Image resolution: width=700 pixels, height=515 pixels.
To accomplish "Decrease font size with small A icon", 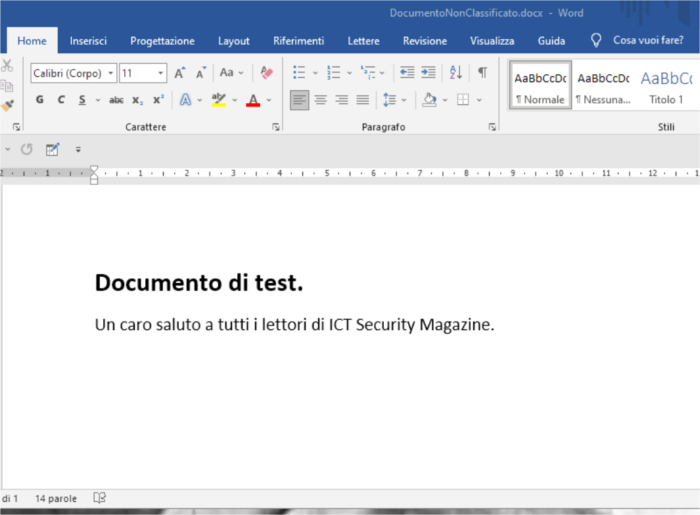I will 201,73.
